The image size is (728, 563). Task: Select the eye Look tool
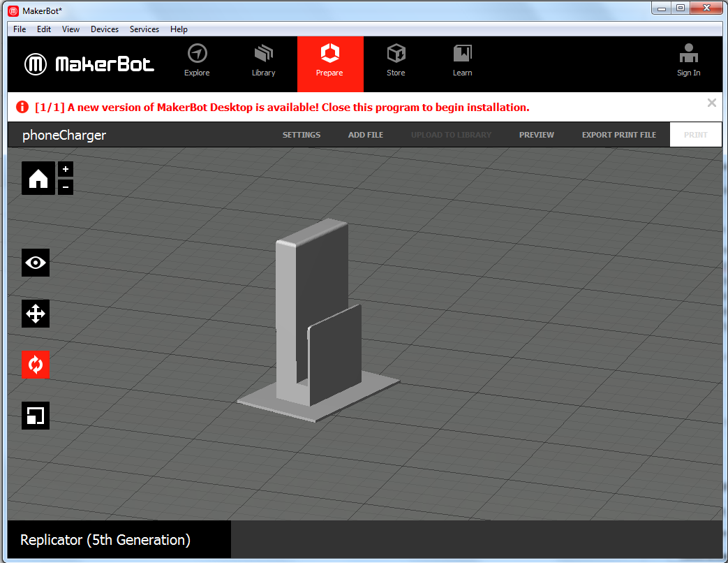coord(36,263)
